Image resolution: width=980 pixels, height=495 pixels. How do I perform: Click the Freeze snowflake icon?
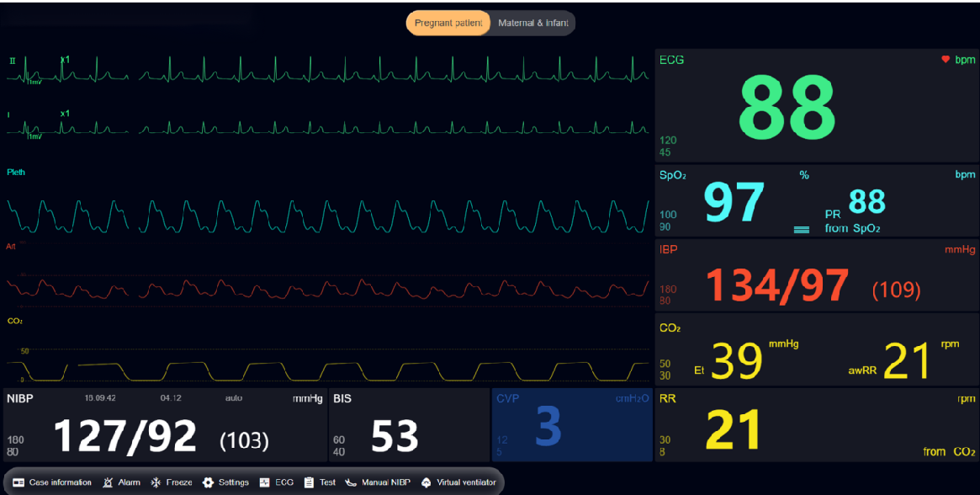156,482
